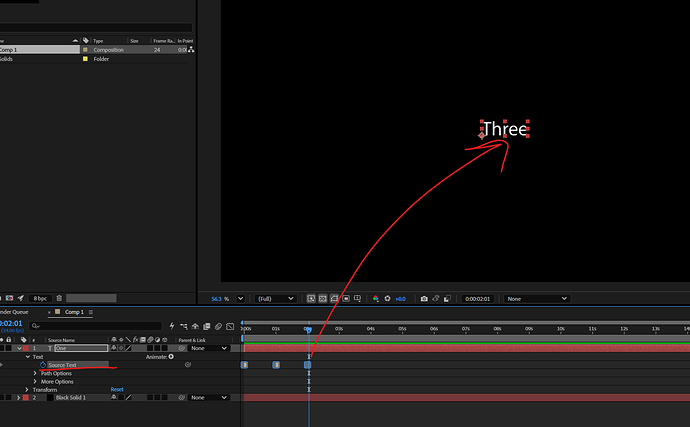
Task: Click the Label tag column icon in Project panel
Action: click(x=86, y=40)
